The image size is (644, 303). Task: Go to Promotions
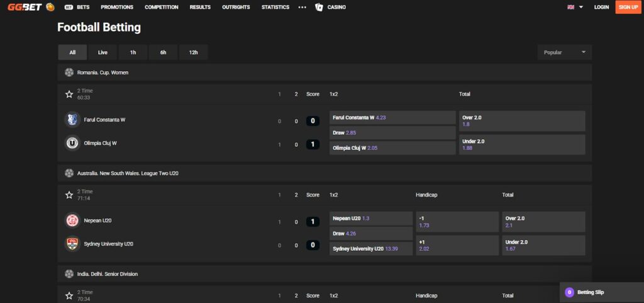(117, 7)
